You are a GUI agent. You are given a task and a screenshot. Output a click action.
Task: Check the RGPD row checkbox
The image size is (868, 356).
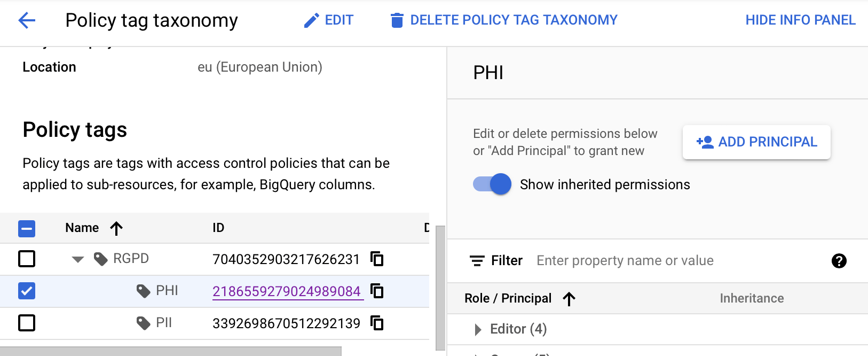tap(27, 259)
